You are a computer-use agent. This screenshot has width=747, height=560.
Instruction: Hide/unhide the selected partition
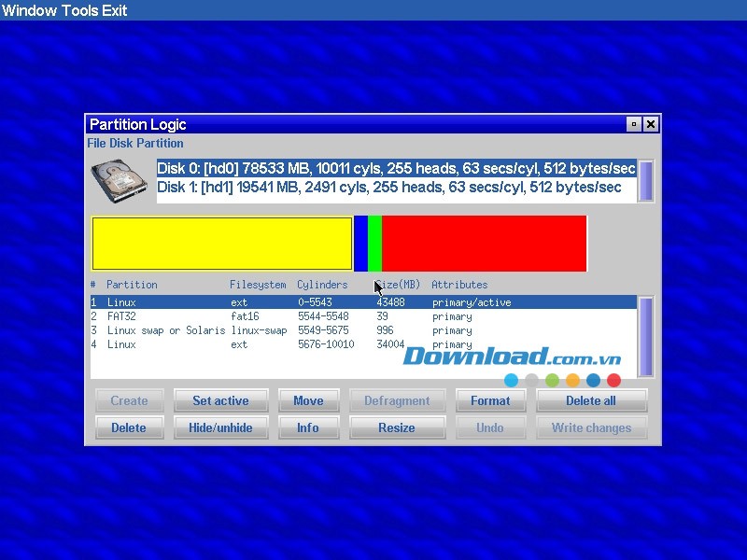point(220,427)
